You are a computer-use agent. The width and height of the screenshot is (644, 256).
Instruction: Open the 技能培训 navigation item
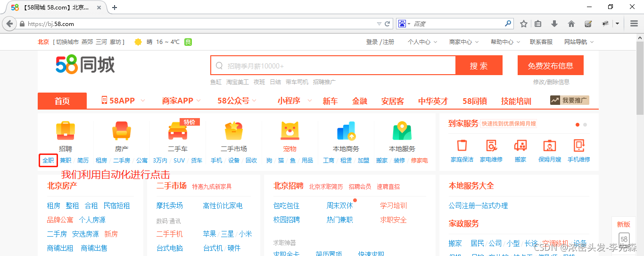pyautogui.click(x=516, y=101)
